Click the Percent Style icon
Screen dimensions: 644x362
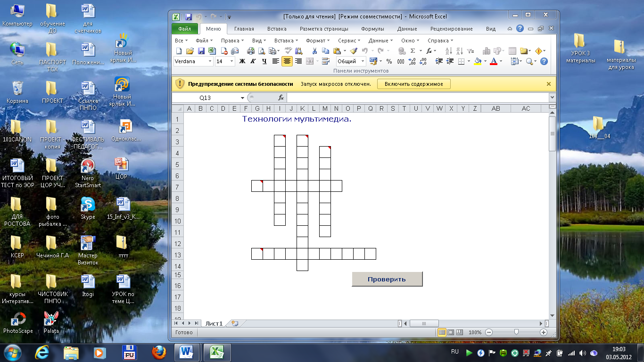[389, 61]
